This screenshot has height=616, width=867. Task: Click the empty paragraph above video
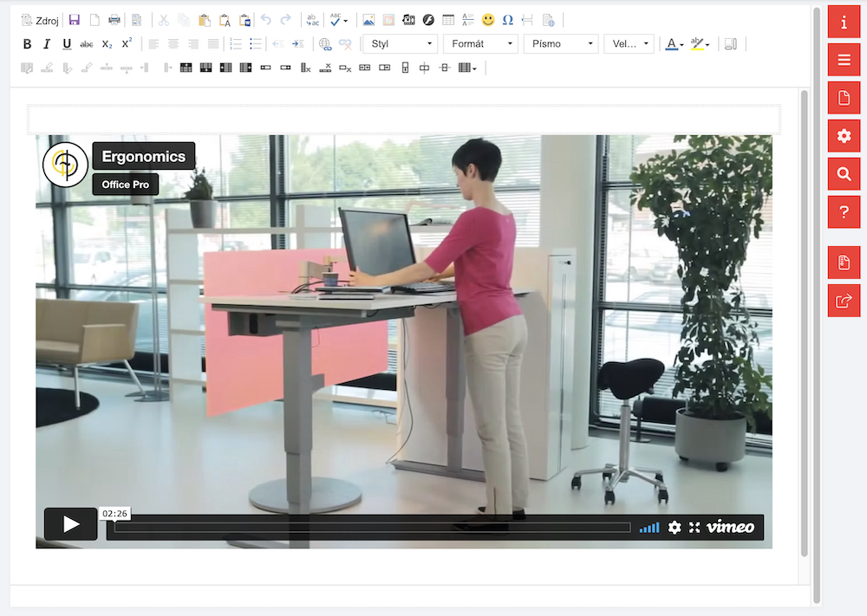(404, 120)
